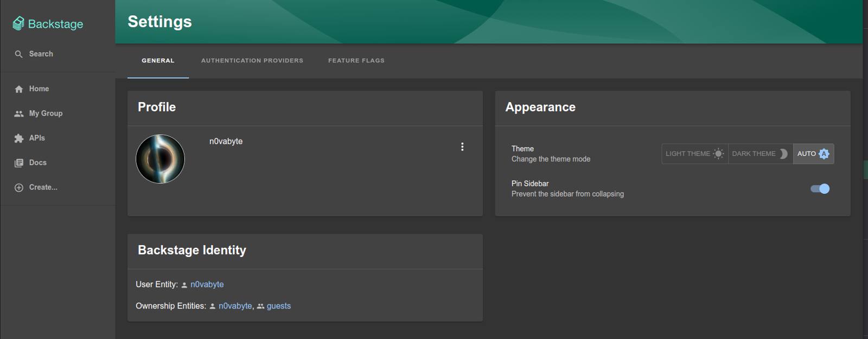Image resolution: width=868 pixels, height=339 pixels.
Task: Open the profile three-dot menu
Action: coord(462,147)
